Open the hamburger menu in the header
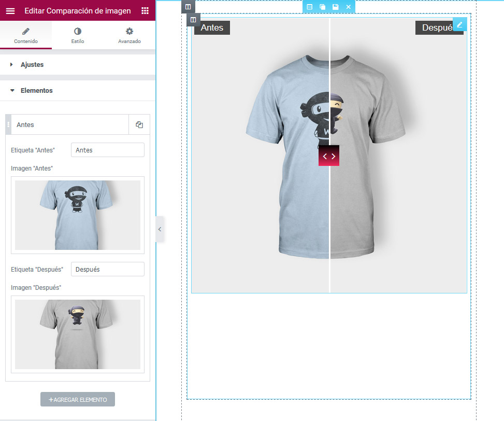Image resolution: width=504 pixels, height=421 pixels. [10, 11]
